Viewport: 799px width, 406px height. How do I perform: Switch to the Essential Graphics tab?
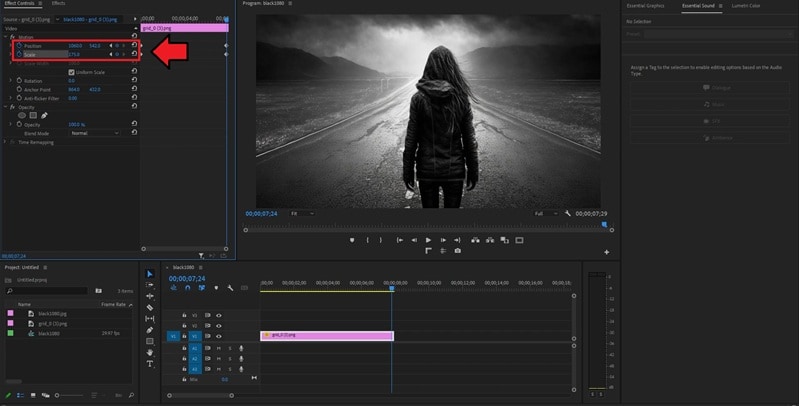pos(645,6)
